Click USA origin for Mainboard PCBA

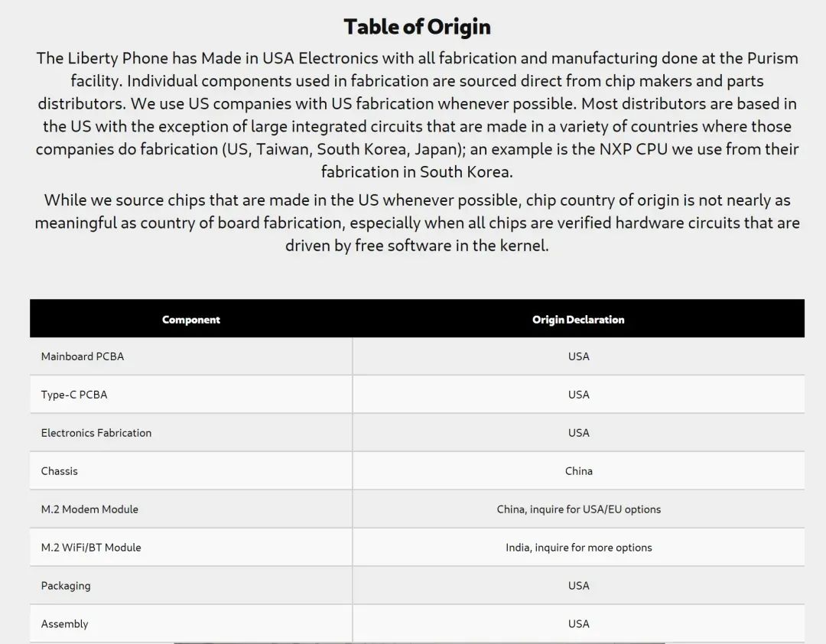click(x=578, y=356)
